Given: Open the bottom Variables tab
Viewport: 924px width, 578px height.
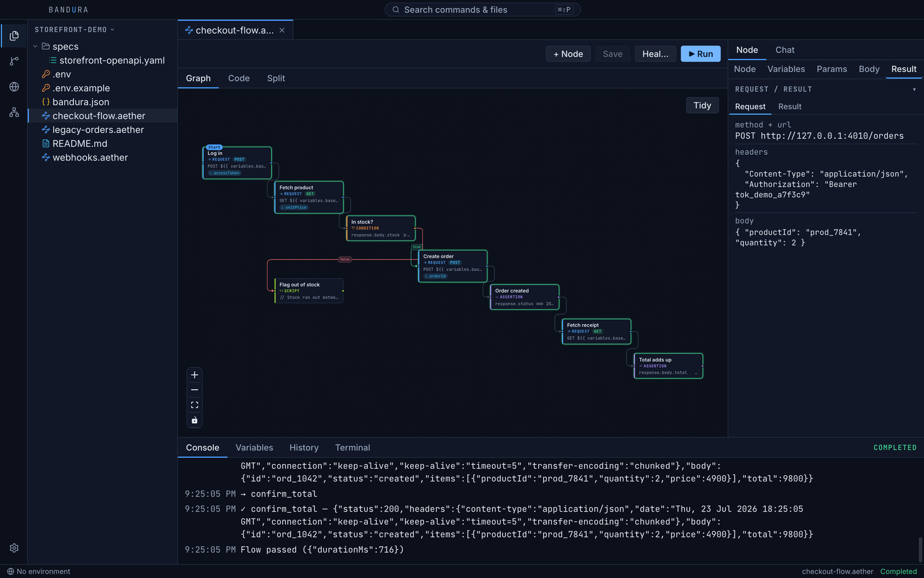Looking at the screenshot, I should 254,448.
